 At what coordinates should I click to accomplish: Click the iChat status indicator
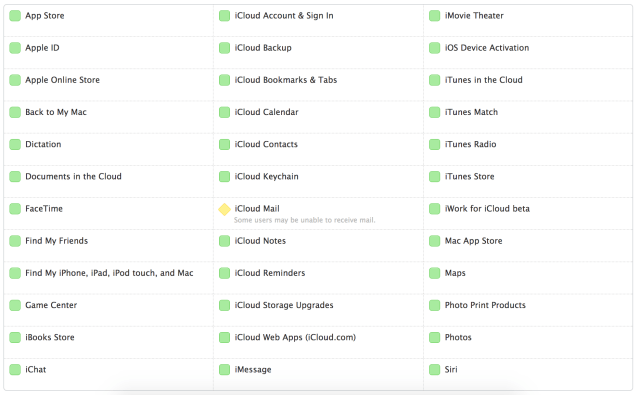point(15,370)
